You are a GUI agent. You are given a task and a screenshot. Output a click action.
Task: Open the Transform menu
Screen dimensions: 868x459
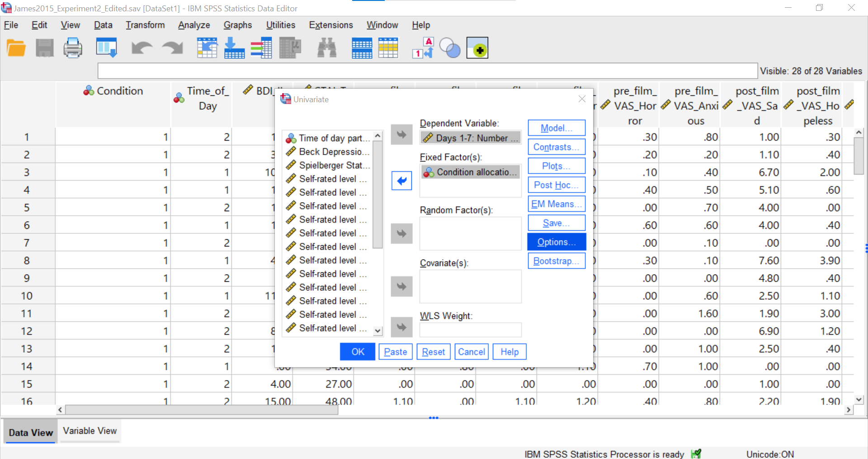click(145, 25)
